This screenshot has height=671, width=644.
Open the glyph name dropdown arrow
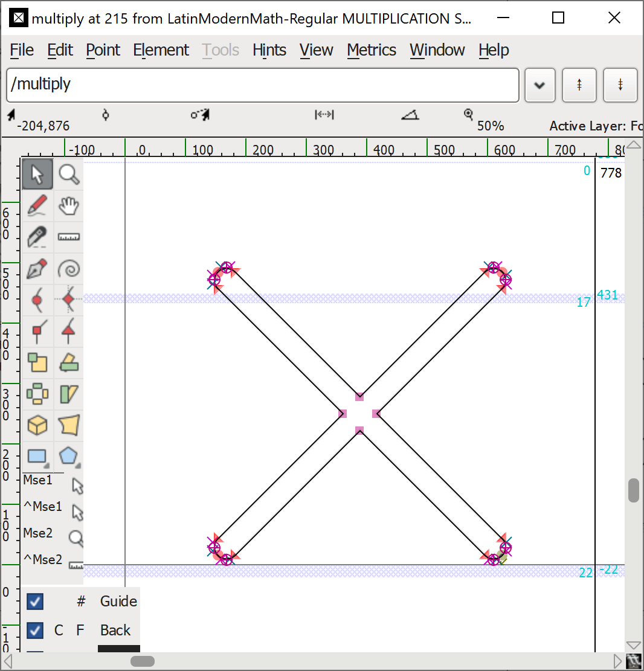tap(539, 85)
